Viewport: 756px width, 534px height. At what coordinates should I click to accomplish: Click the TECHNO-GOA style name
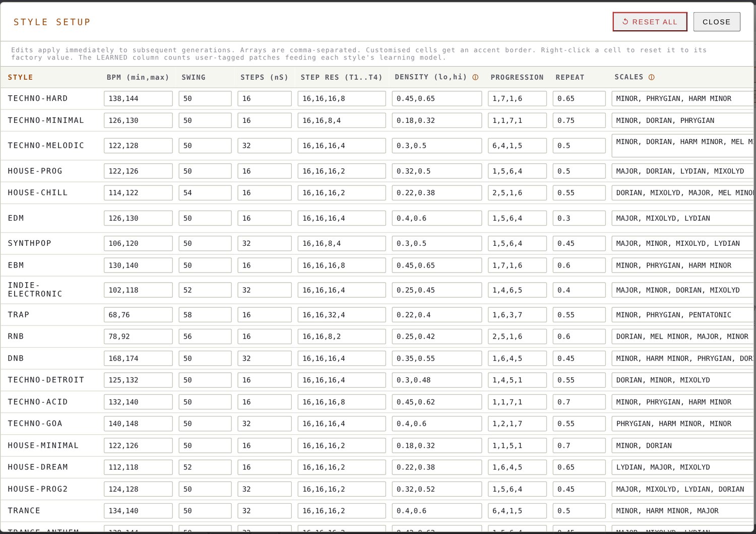pyautogui.click(x=35, y=424)
